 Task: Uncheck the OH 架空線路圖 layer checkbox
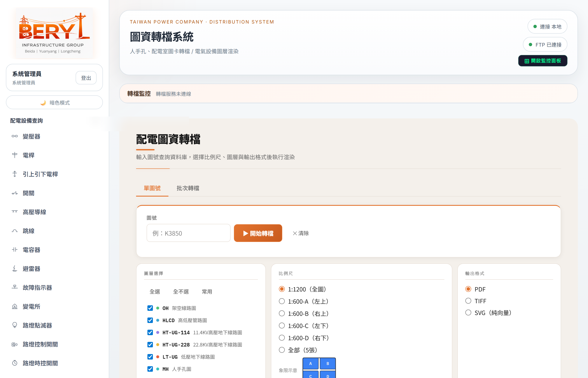click(150, 308)
